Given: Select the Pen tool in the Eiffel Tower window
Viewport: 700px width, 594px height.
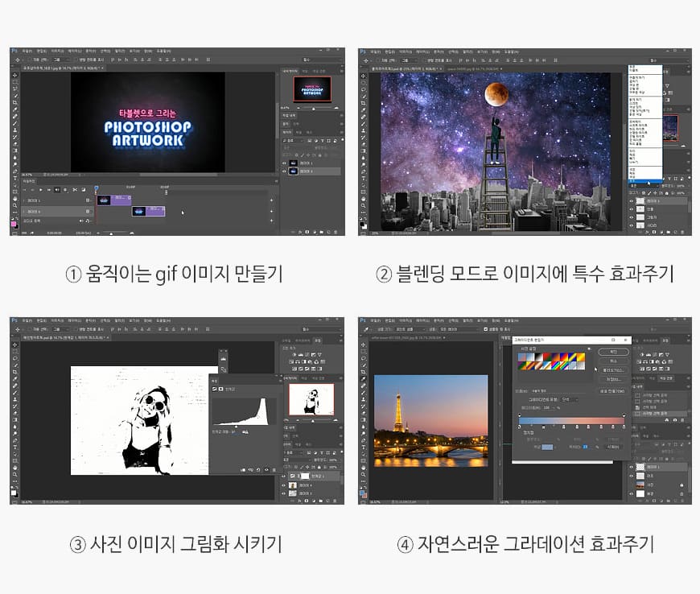Looking at the screenshot, I should [x=364, y=440].
